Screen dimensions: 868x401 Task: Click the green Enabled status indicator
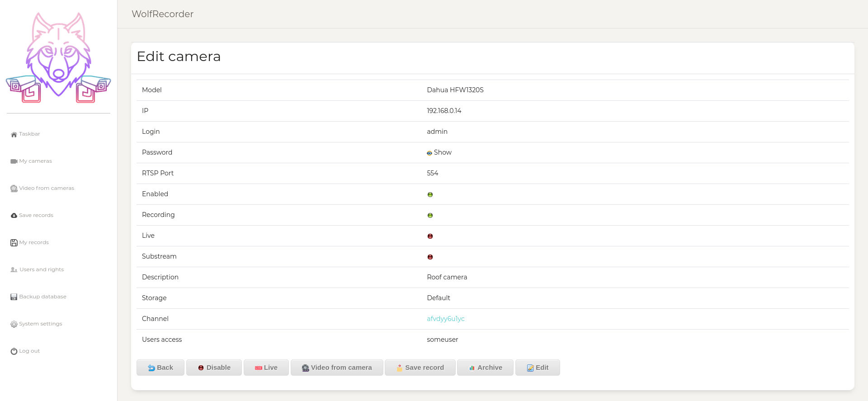(430, 194)
